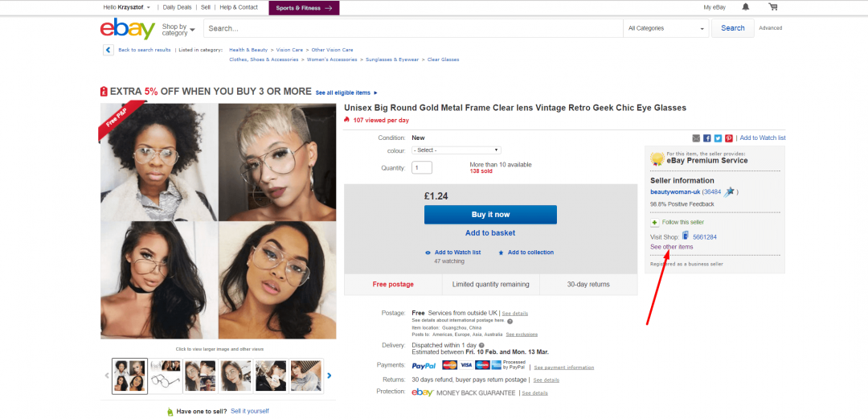Go to Help & Contact
The height and width of the screenshot is (419, 868).
pos(239,7)
